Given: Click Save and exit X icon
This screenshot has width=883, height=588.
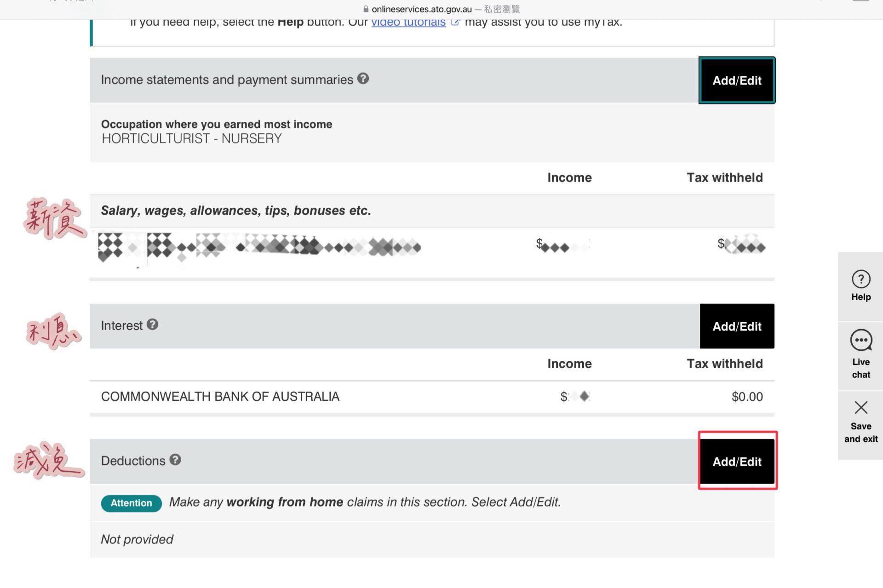Looking at the screenshot, I should pyautogui.click(x=860, y=408).
